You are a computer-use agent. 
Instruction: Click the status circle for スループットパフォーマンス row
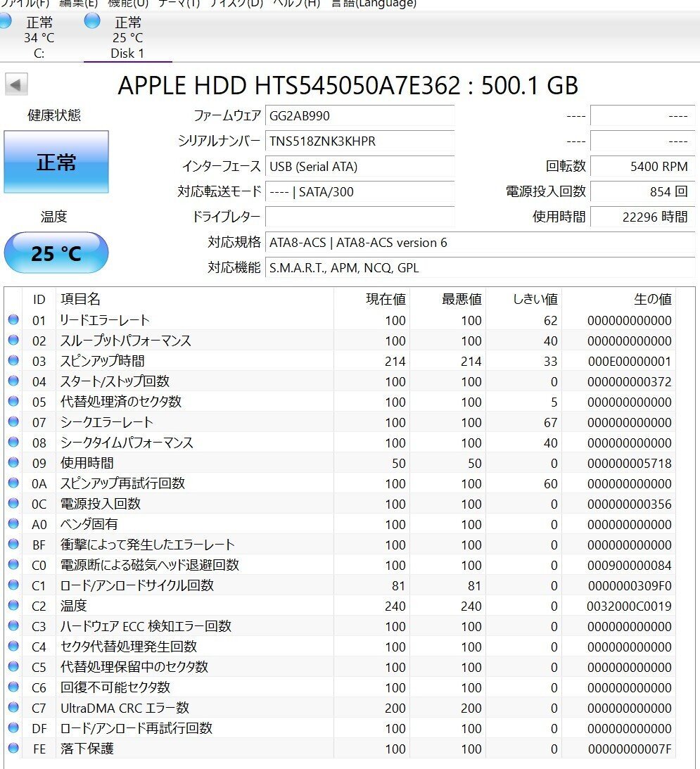click(13, 340)
